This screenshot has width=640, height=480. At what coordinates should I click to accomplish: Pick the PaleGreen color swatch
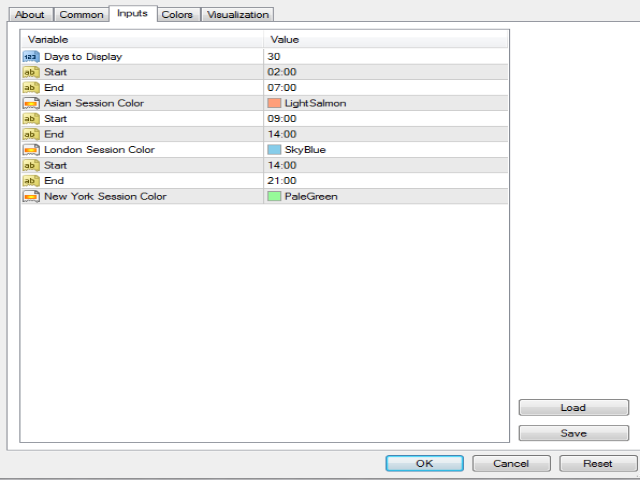274,196
